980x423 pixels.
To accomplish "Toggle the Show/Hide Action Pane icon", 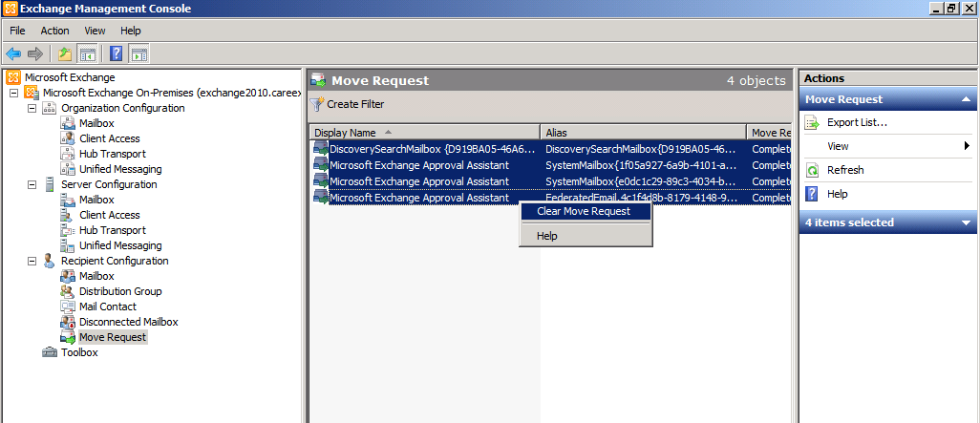I will [138, 53].
